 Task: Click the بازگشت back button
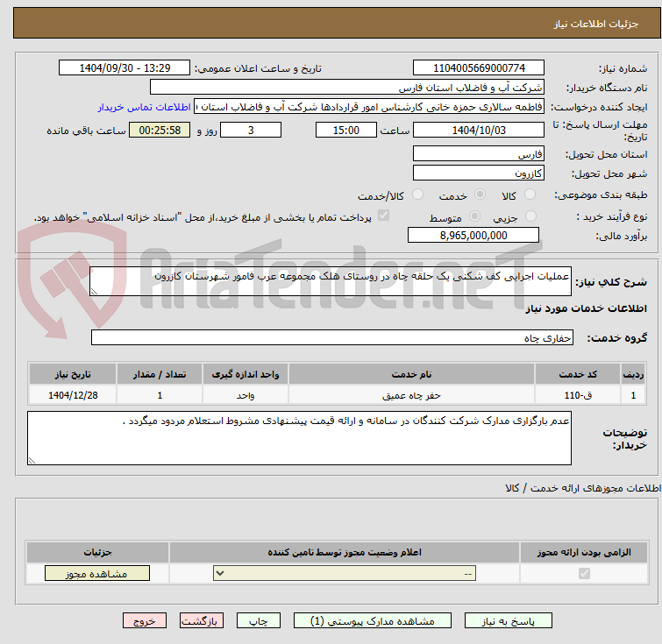201,621
